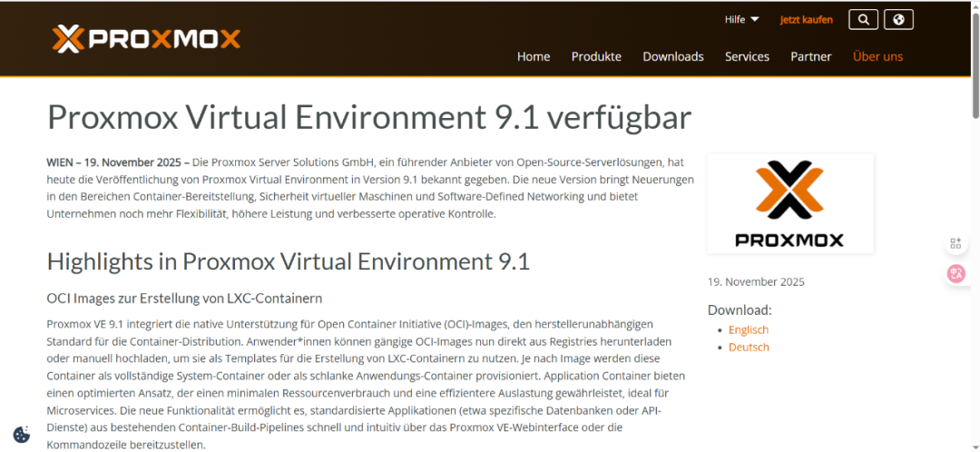Open the cookie settings icon
Screen dimensions: 980x452
point(21,435)
